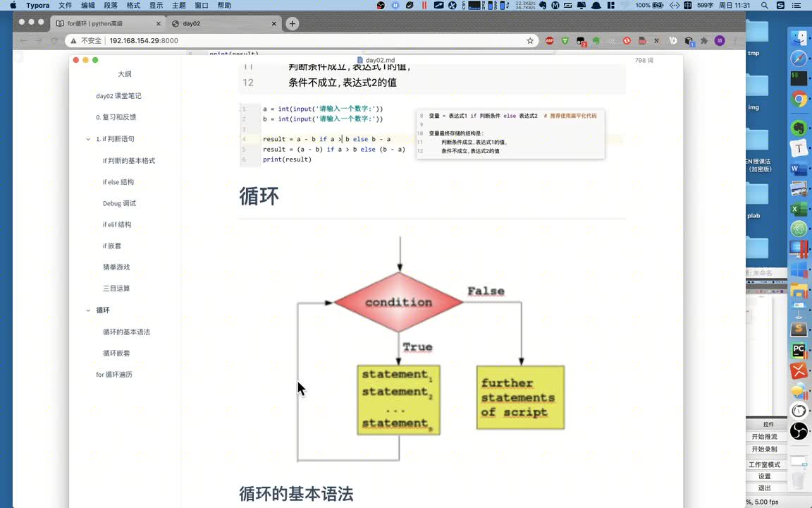Open the 主题 menu
Viewport: 812px width, 508px height.
tap(178, 5)
